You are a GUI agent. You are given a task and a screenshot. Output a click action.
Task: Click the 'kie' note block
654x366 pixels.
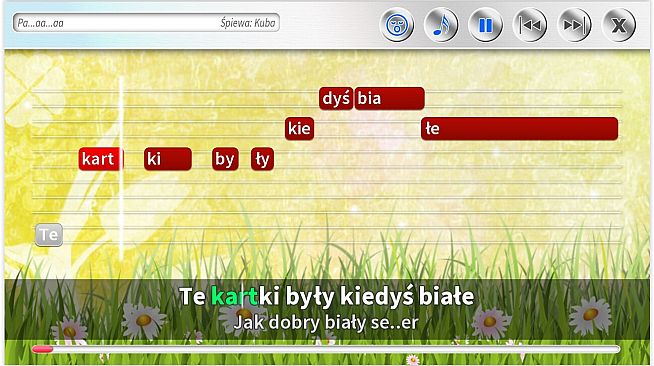299,128
